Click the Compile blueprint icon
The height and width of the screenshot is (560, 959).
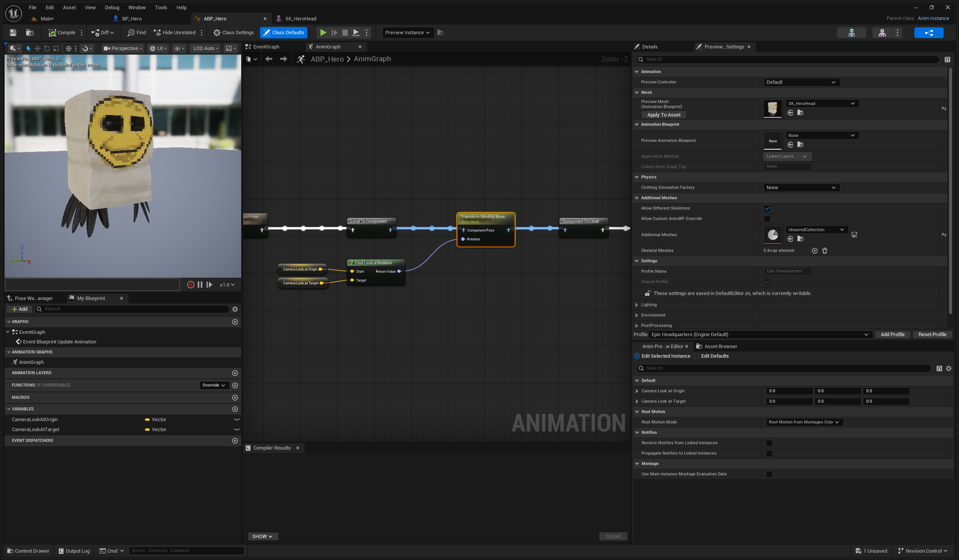point(52,33)
